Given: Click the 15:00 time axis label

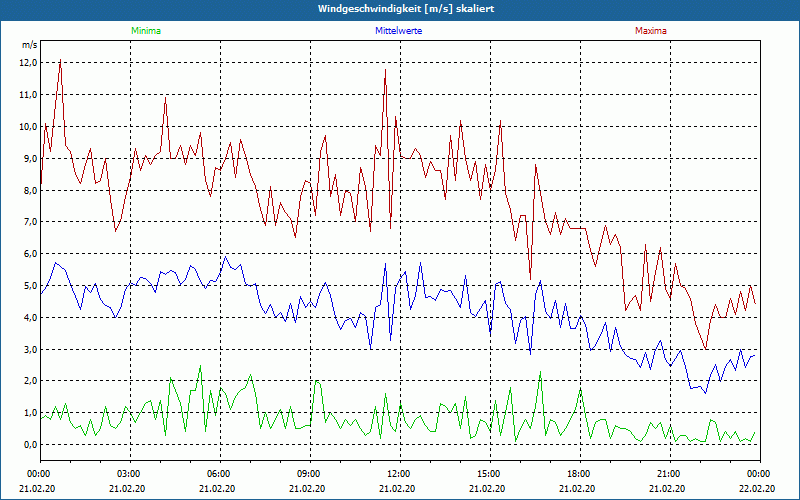Looking at the screenshot, I should (x=490, y=474).
